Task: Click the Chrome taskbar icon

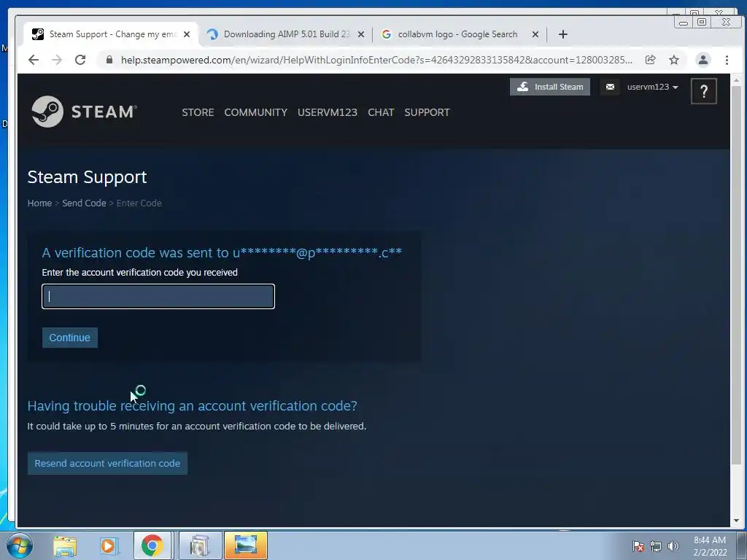Action: pyautogui.click(x=152, y=545)
